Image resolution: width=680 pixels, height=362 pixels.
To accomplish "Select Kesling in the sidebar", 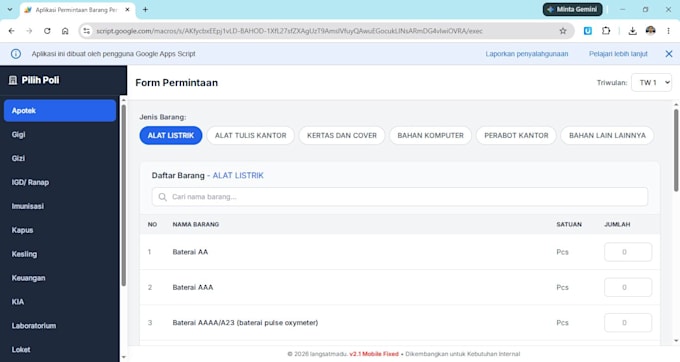I will pos(60,254).
